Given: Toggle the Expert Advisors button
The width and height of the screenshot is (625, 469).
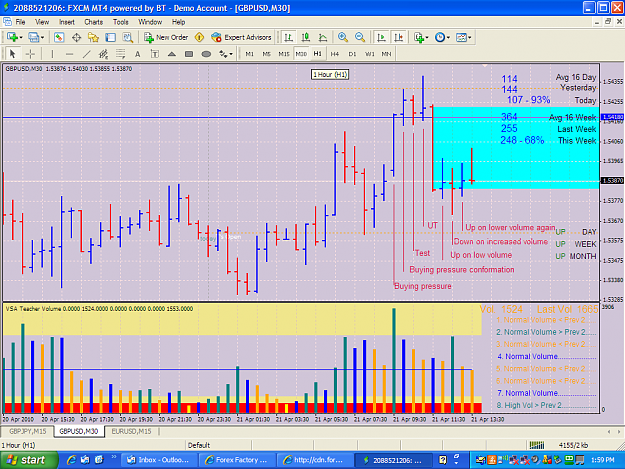Looking at the screenshot, I should 242,37.
